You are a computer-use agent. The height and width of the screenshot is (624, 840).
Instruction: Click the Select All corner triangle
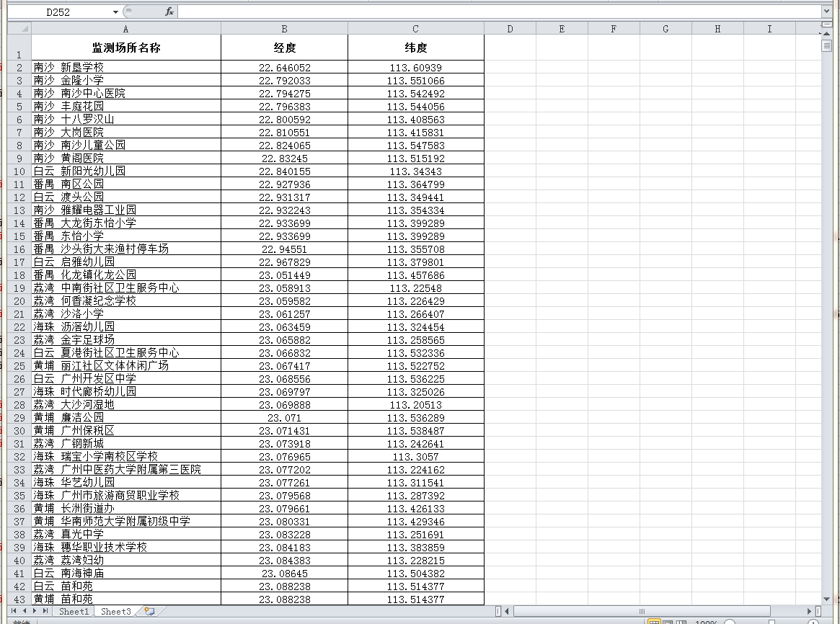coord(19,28)
